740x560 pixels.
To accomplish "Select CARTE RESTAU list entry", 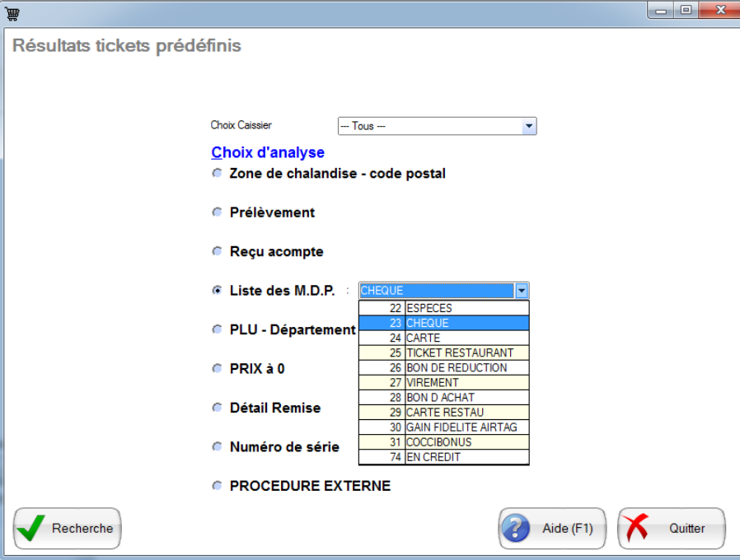I will click(443, 413).
